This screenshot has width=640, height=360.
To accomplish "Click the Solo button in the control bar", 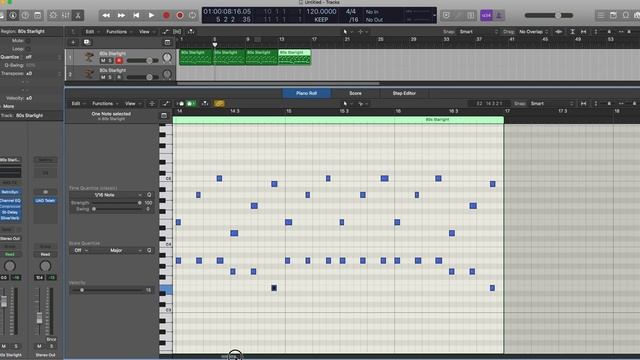I will click(x=471, y=16).
